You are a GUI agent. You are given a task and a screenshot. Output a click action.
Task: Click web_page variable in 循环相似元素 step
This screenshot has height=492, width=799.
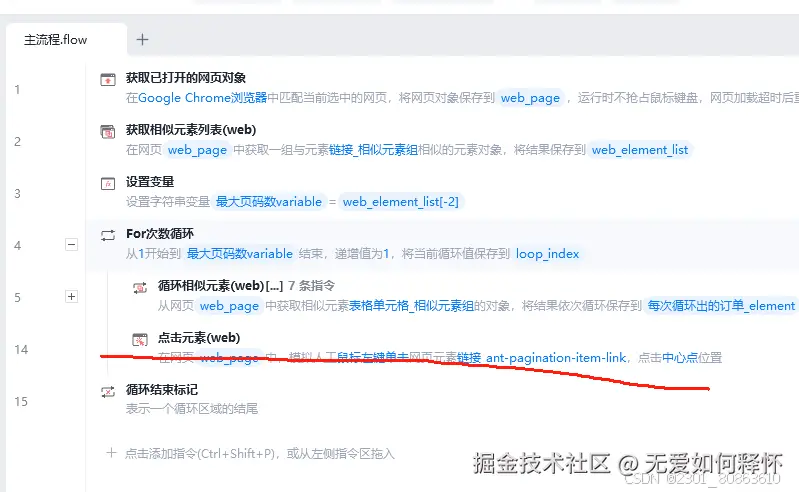pyautogui.click(x=229, y=306)
